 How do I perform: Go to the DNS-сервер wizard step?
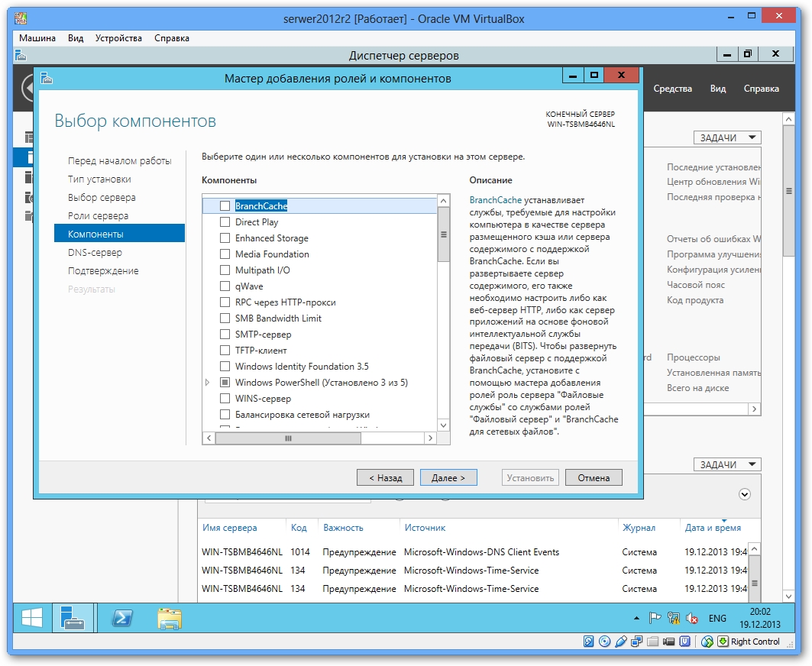(x=95, y=253)
